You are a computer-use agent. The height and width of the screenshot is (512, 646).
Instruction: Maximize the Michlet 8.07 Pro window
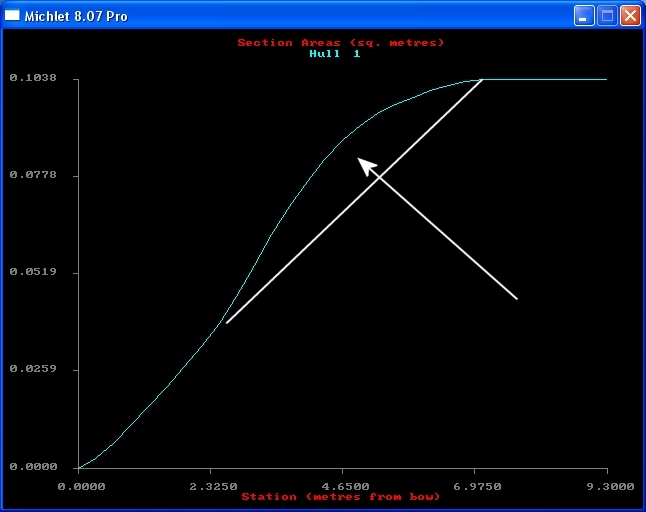607,16
